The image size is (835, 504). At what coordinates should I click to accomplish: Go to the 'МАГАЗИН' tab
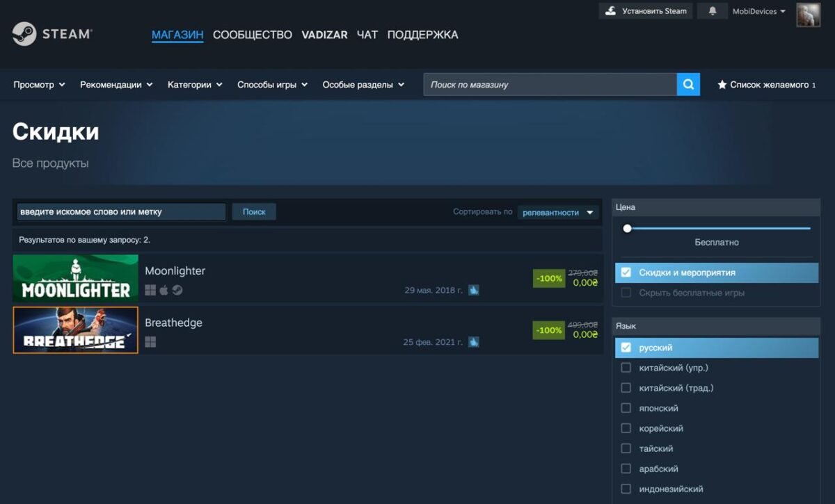[177, 35]
